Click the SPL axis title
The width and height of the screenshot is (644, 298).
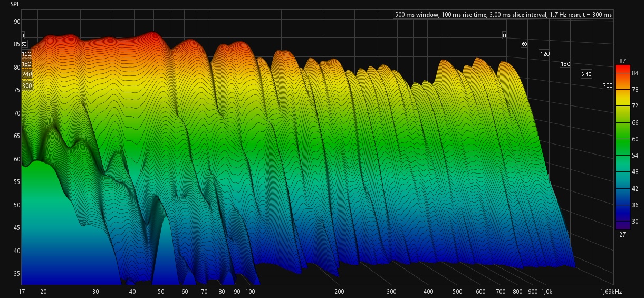[15, 4]
